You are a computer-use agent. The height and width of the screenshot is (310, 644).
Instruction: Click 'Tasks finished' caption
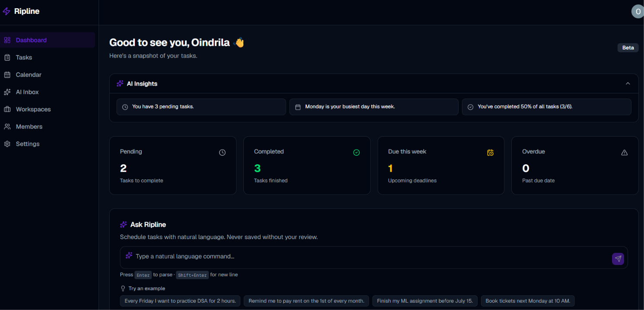[x=271, y=181]
